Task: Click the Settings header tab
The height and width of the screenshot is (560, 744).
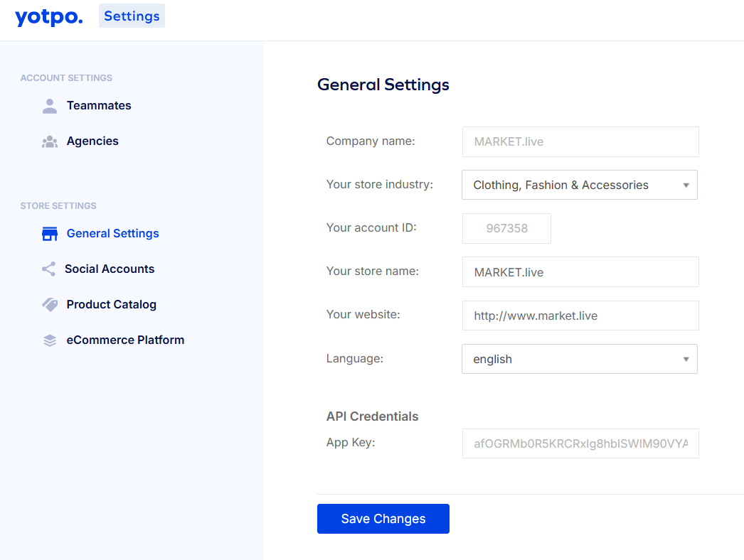Action: click(x=132, y=16)
